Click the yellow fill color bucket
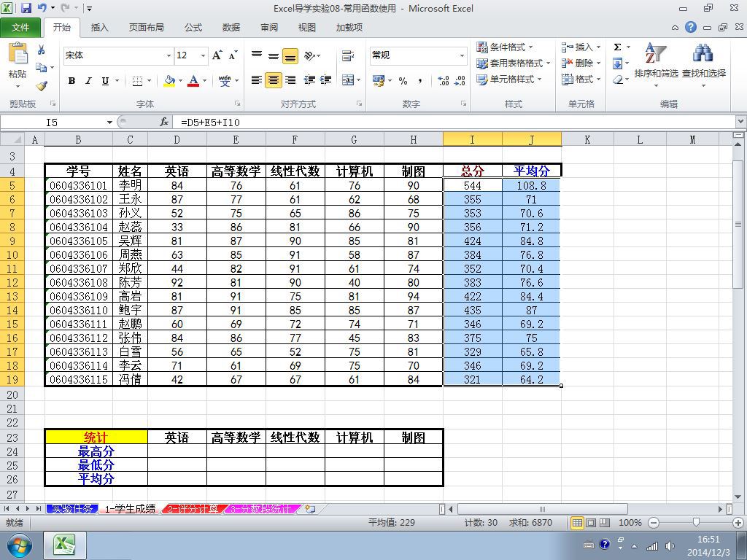Screen dimensions: 747x560 click(x=169, y=81)
